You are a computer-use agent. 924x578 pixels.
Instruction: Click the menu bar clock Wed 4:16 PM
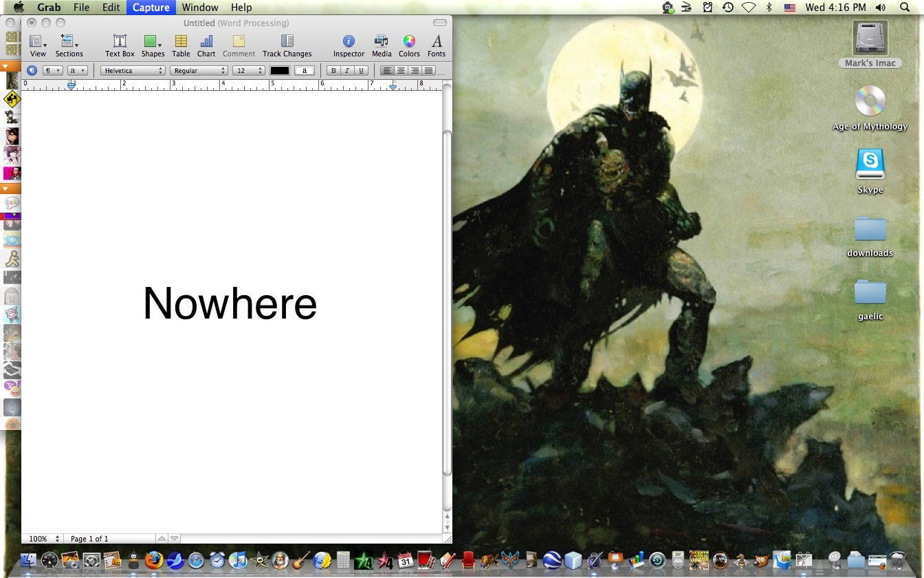click(x=836, y=8)
